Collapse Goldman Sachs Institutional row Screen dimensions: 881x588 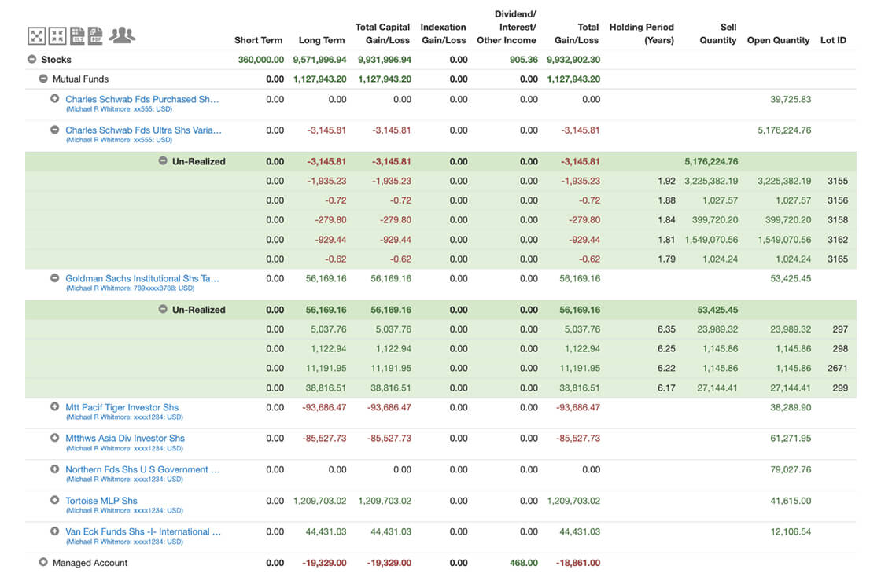pos(55,278)
